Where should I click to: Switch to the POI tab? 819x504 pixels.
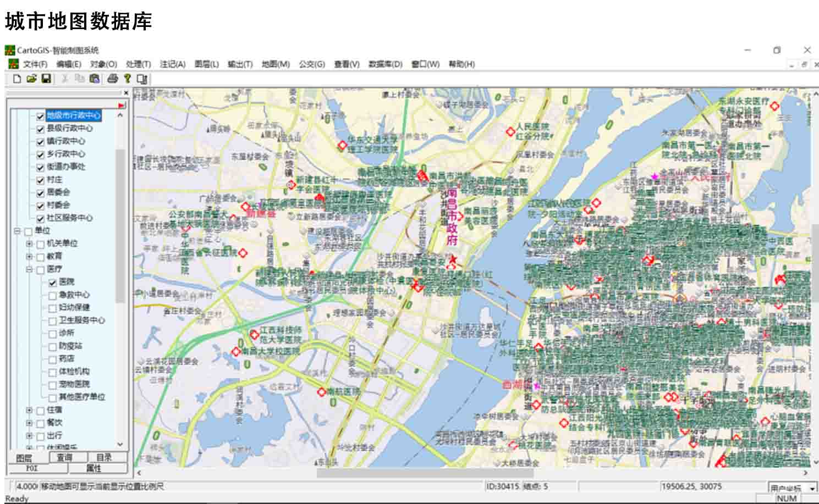pyautogui.click(x=32, y=468)
